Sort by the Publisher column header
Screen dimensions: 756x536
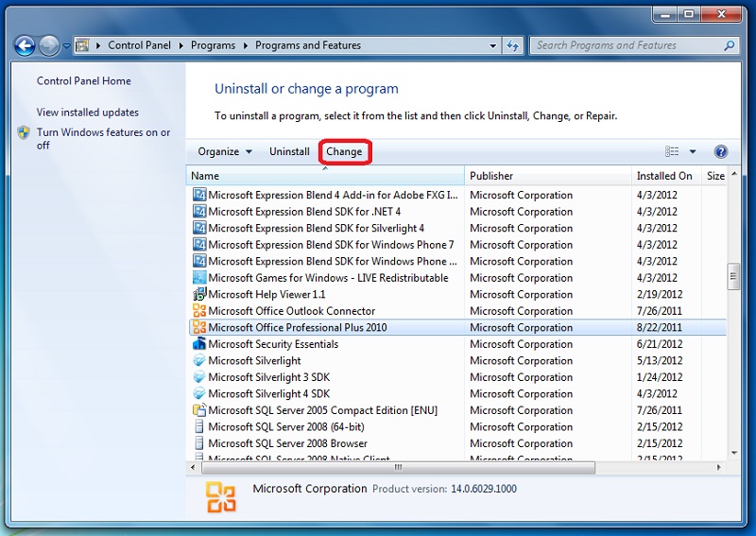(548, 176)
